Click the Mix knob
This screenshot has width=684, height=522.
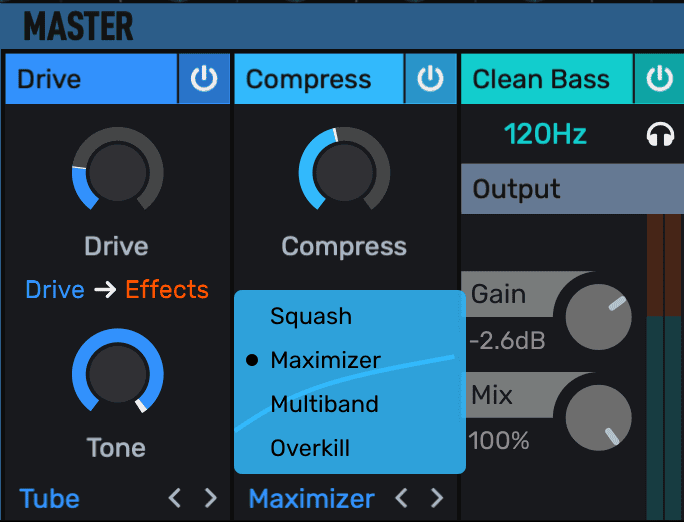click(598, 418)
